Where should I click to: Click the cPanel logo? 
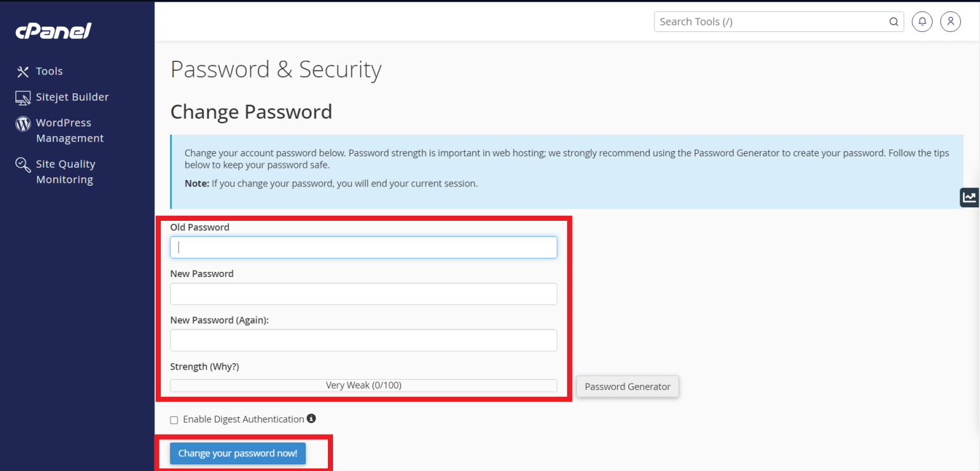pyautogui.click(x=53, y=31)
